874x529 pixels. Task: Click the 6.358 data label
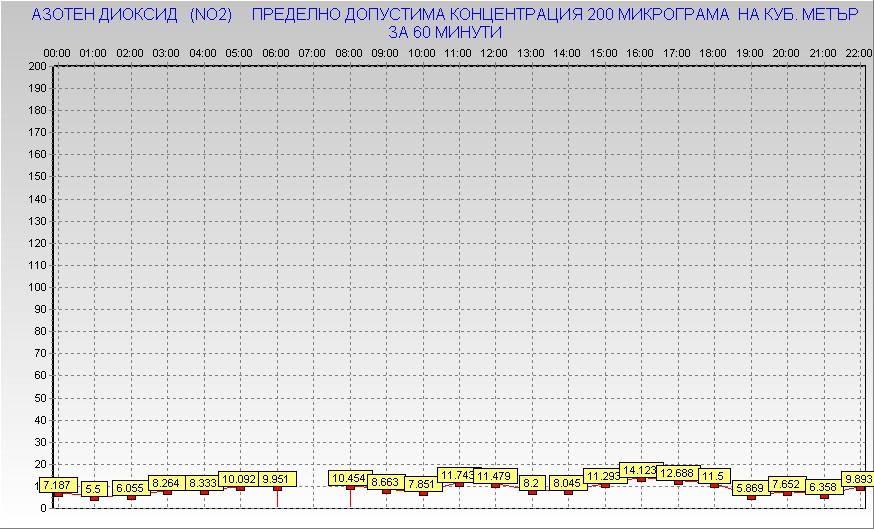824,487
